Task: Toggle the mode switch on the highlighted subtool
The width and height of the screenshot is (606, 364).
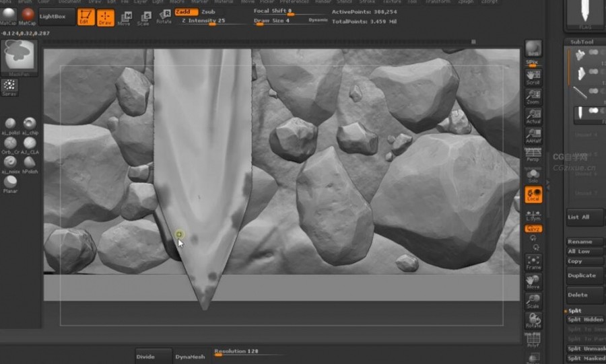Action: tap(594, 110)
